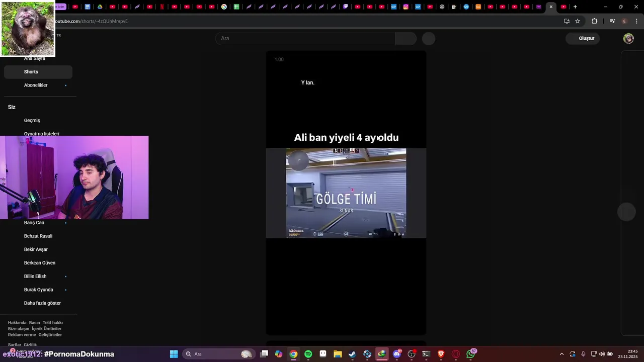Show hidden system tray icons chevron
This screenshot has height=362, width=644.
click(x=562, y=354)
